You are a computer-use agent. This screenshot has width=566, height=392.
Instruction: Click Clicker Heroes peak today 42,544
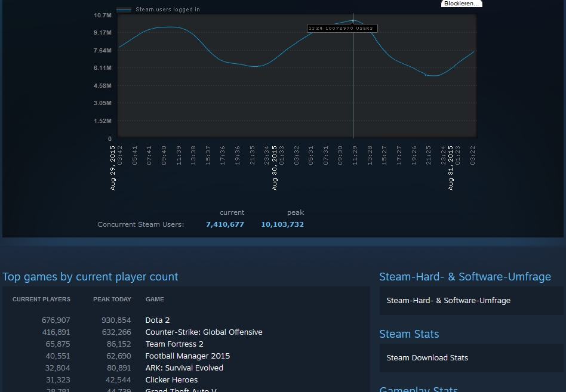click(119, 379)
